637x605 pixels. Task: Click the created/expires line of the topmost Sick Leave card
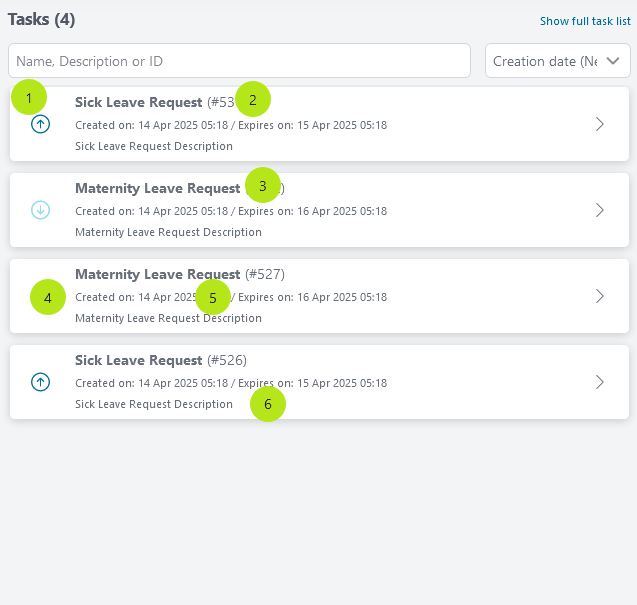pyautogui.click(x=231, y=125)
